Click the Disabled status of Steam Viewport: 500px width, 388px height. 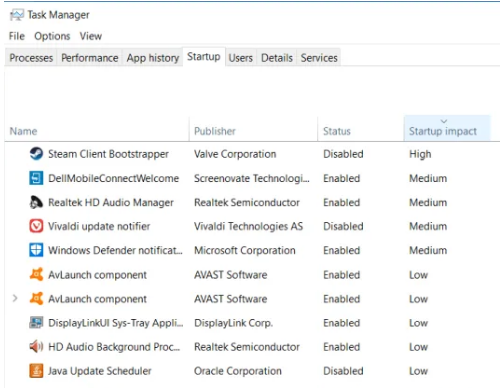click(x=343, y=154)
